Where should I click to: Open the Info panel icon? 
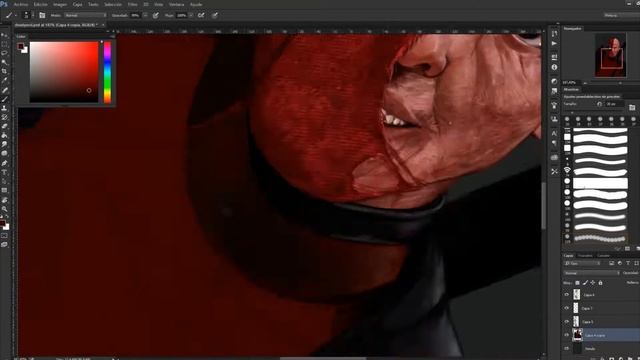(554, 67)
